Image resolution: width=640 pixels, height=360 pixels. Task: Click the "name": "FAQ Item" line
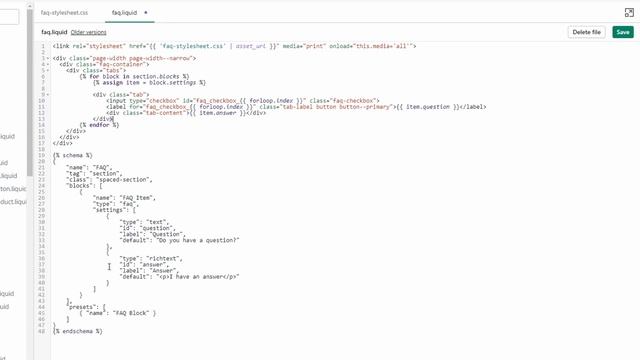[x=124, y=198]
